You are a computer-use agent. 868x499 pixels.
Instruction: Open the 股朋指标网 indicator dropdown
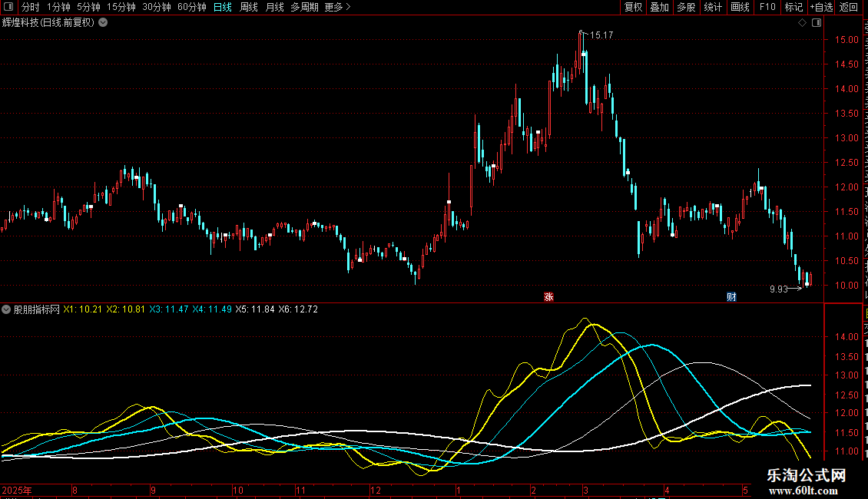[x=6, y=309]
